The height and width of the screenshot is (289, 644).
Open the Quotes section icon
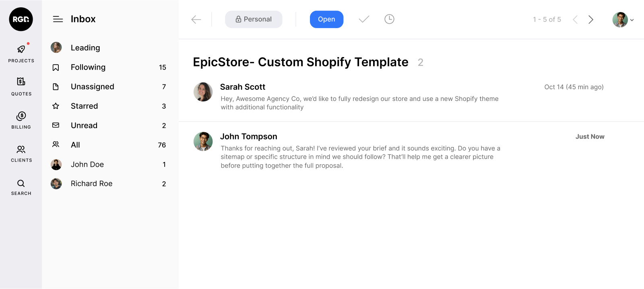pyautogui.click(x=21, y=82)
